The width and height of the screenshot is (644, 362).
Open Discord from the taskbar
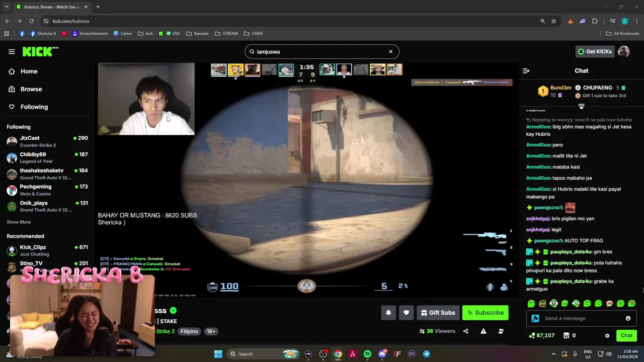point(382,354)
